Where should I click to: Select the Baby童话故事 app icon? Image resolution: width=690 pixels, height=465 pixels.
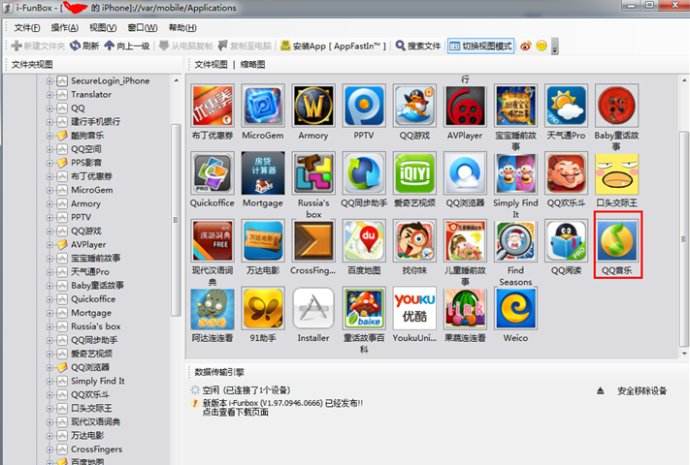point(617,106)
